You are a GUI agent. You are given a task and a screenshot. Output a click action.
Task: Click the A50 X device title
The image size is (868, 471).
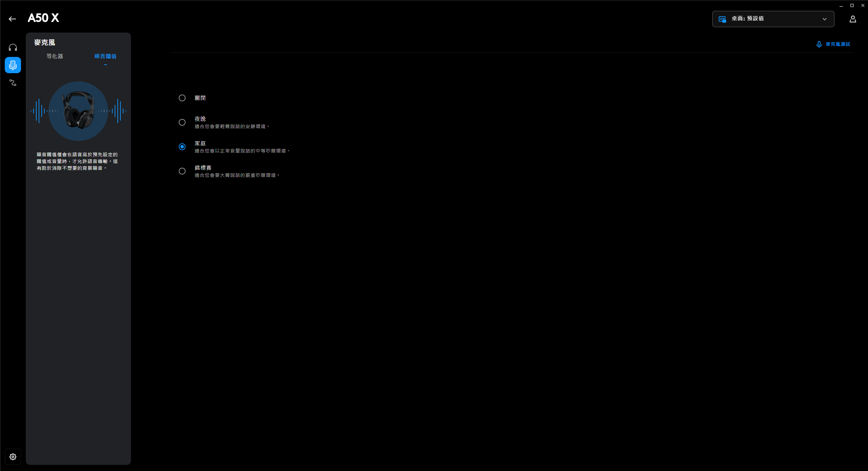pyautogui.click(x=43, y=18)
